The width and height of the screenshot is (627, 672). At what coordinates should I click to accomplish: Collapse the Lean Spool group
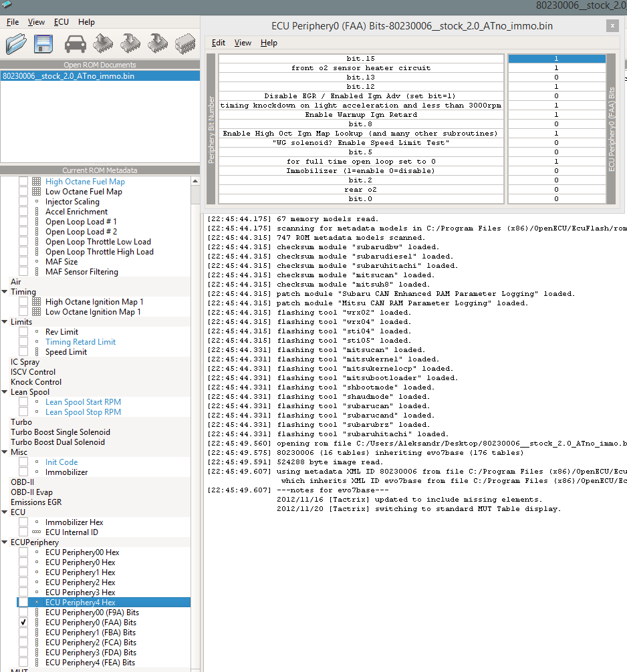click(5, 392)
